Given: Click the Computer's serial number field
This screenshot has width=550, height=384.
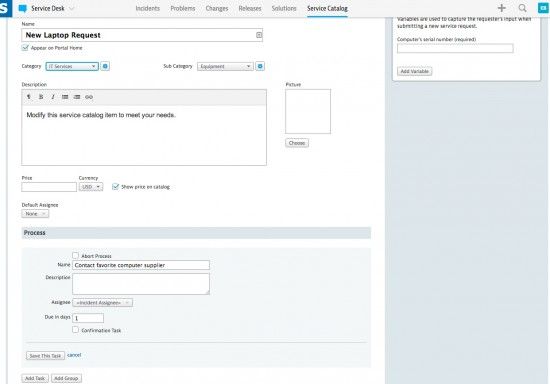Looking at the screenshot, I should [x=455, y=48].
